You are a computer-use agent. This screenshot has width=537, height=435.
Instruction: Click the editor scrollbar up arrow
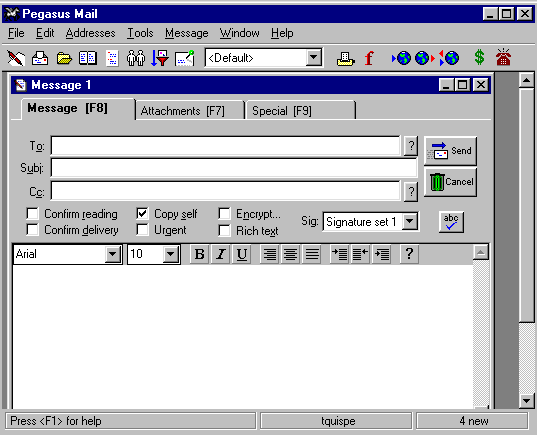[x=481, y=252]
